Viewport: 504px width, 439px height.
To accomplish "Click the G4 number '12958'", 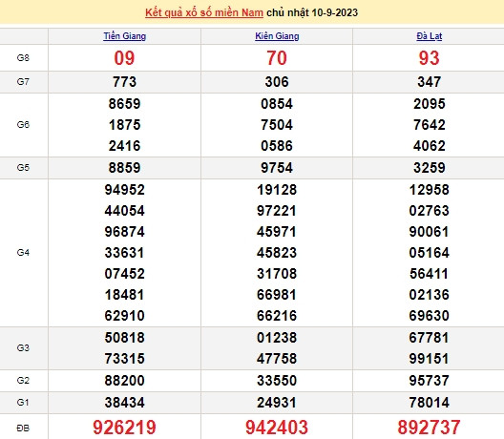I will pyautogui.click(x=430, y=190).
